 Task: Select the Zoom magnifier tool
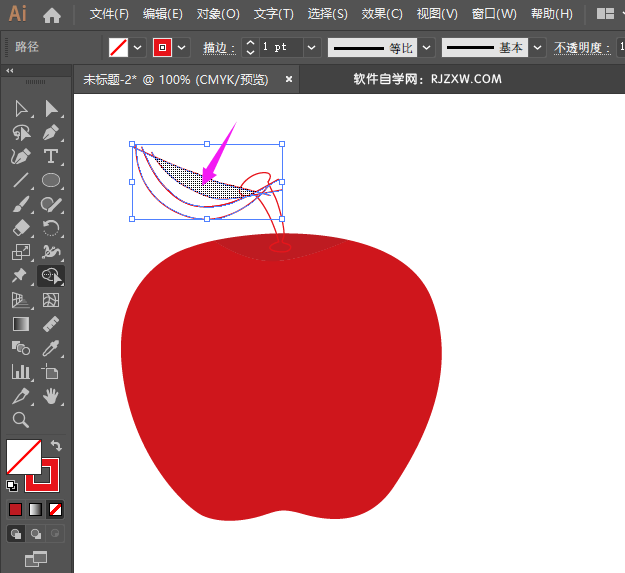click(21, 420)
